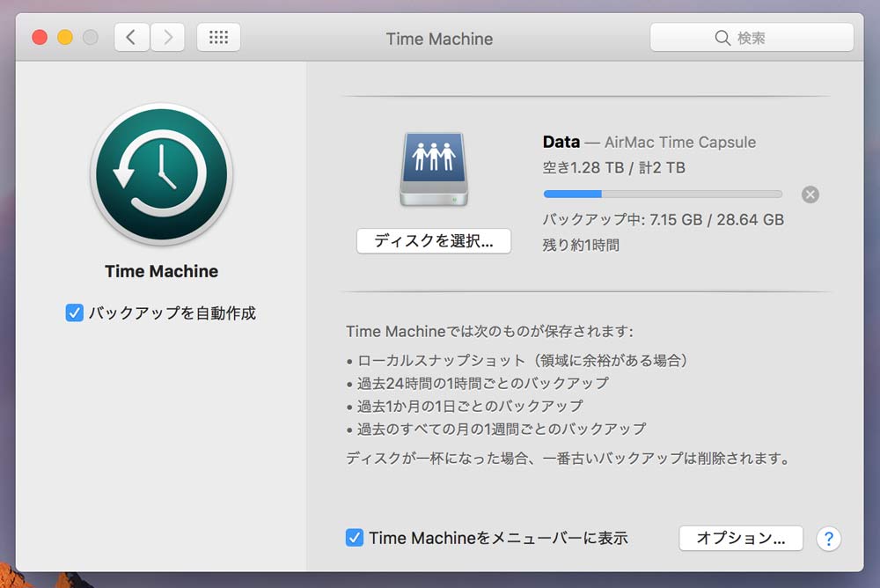The width and height of the screenshot is (880, 588).
Task: Click the red close window button
Action: (40, 38)
